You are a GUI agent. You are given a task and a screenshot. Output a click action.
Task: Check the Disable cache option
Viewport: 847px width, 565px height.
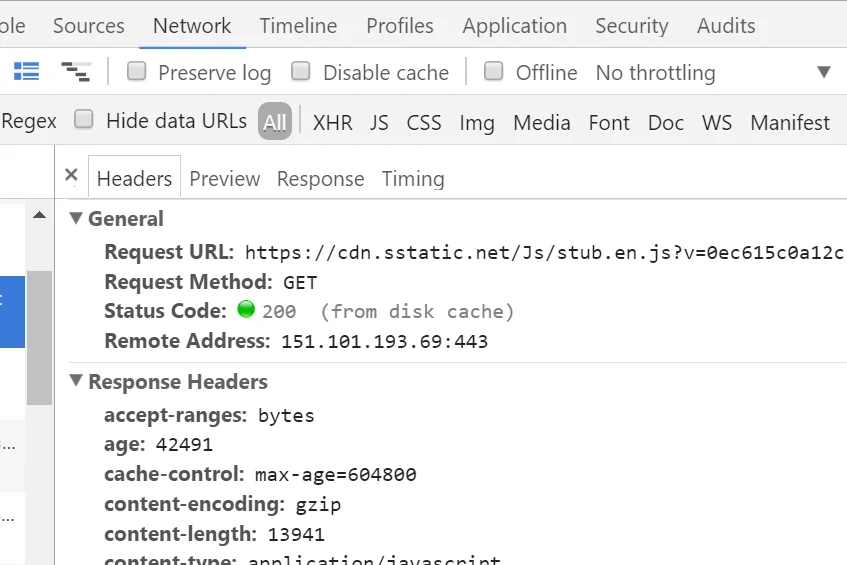point(301,71)
